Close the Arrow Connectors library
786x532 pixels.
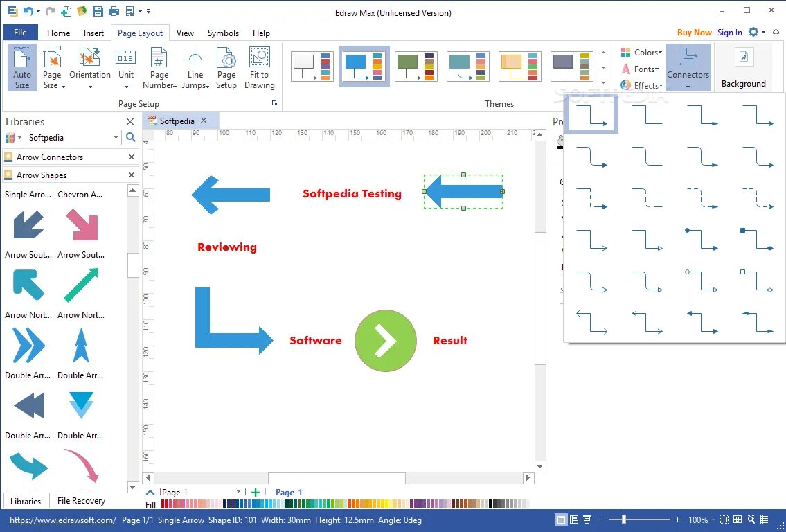tap(132, 157)
